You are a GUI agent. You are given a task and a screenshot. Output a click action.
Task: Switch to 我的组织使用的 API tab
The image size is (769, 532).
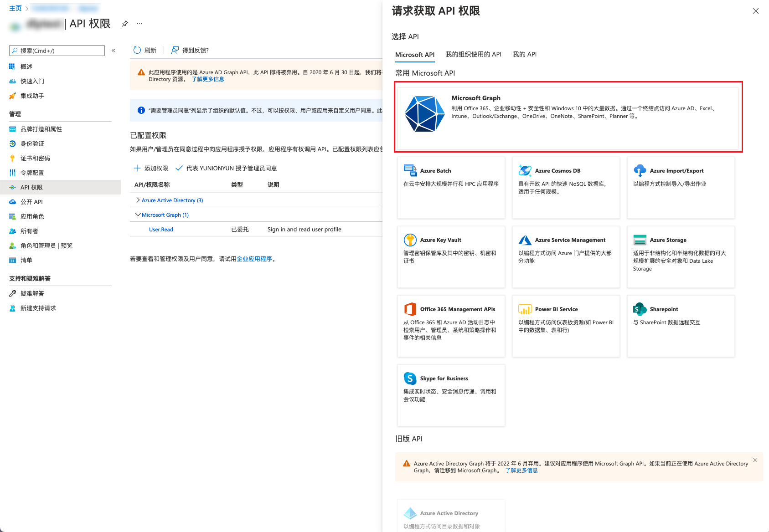pyautogui.click(x=473, y=54)
